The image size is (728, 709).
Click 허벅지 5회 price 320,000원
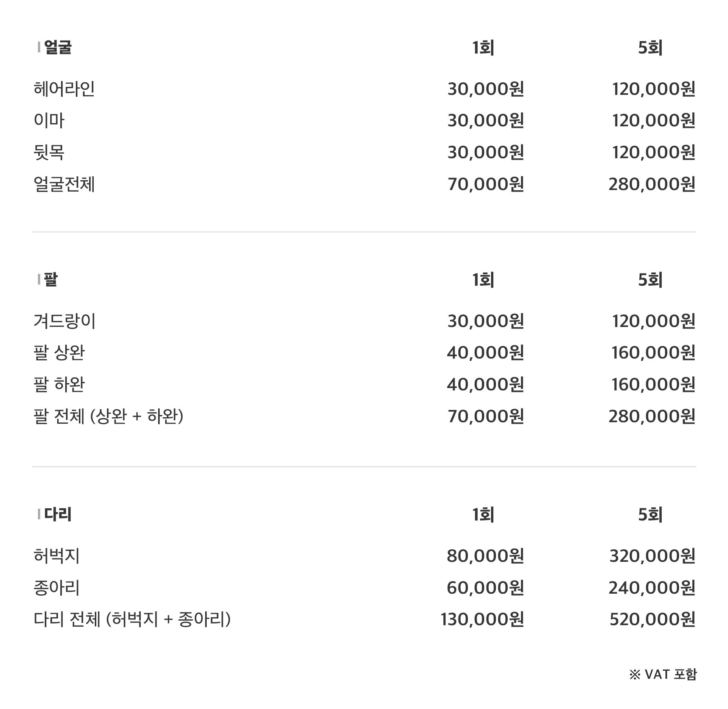click(x=653, y=556)
